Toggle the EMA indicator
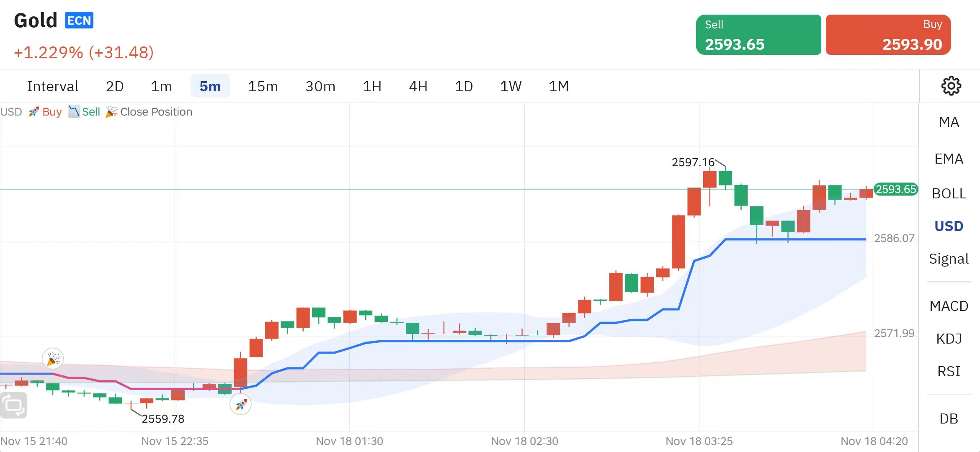Viewport: 980px width, 452px height. click(949, 159)
